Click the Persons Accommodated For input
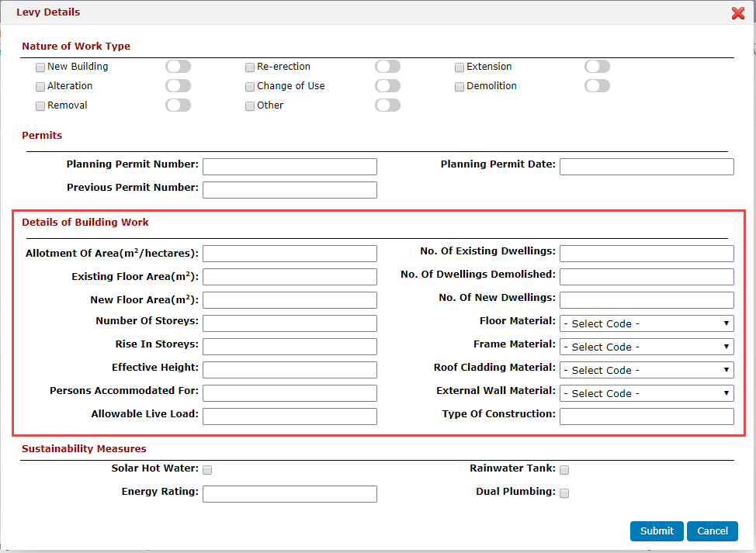756x553 pixels. tap(290, 393)
